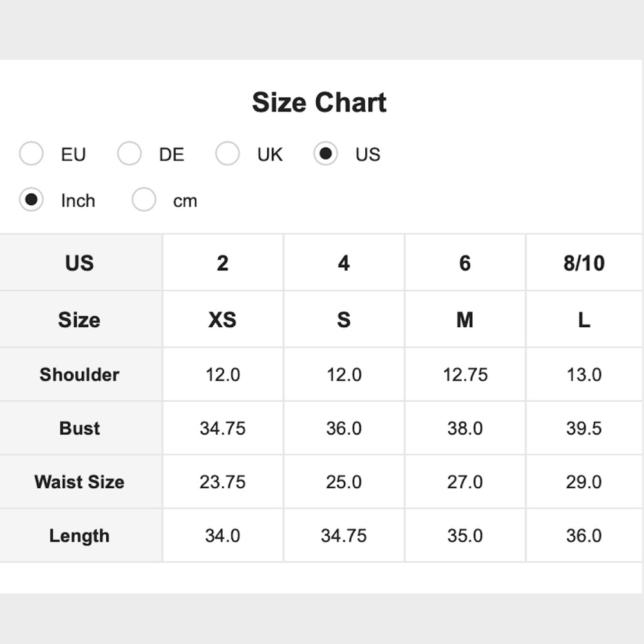Screen dimensions: 644x644
Task: Select the L size cell
Action: tap(584, 319)
